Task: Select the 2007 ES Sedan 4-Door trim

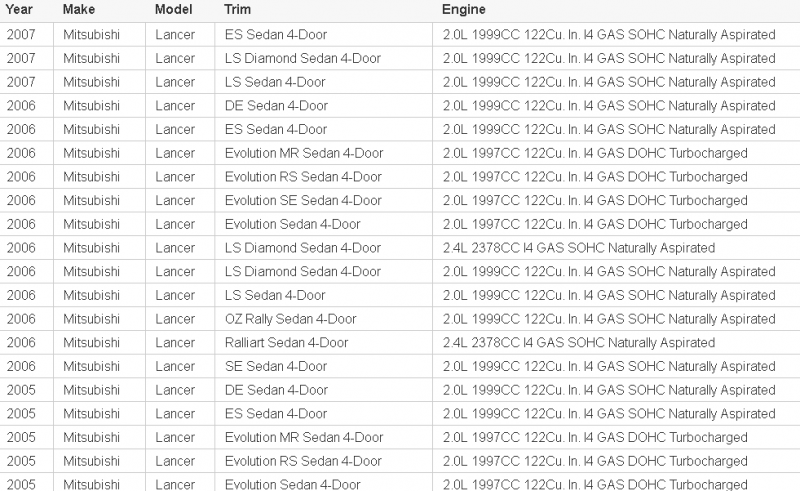Action: [277, 34]
